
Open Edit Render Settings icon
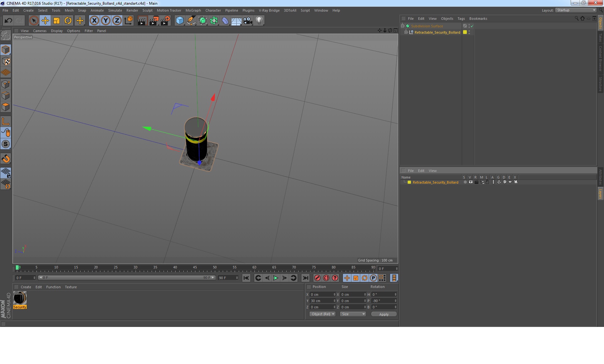[x=165, y=21]
